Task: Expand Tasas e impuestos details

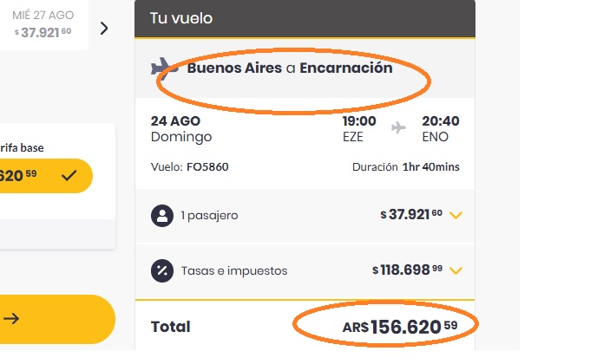Action: [456, 270]
